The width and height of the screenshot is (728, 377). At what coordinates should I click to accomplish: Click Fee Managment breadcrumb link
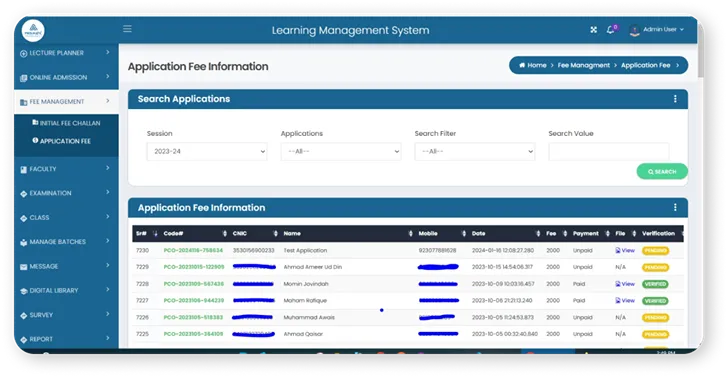coord(584,65)
